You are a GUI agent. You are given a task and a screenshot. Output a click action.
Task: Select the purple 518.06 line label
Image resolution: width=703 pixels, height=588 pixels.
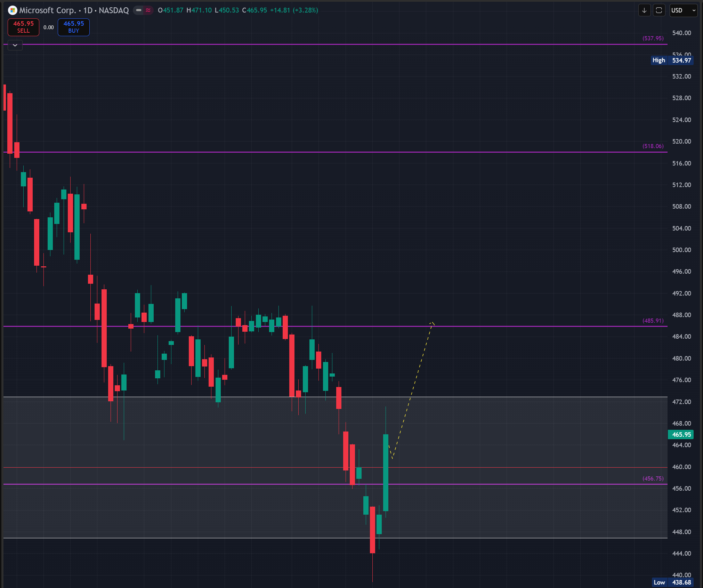[653, 146]
